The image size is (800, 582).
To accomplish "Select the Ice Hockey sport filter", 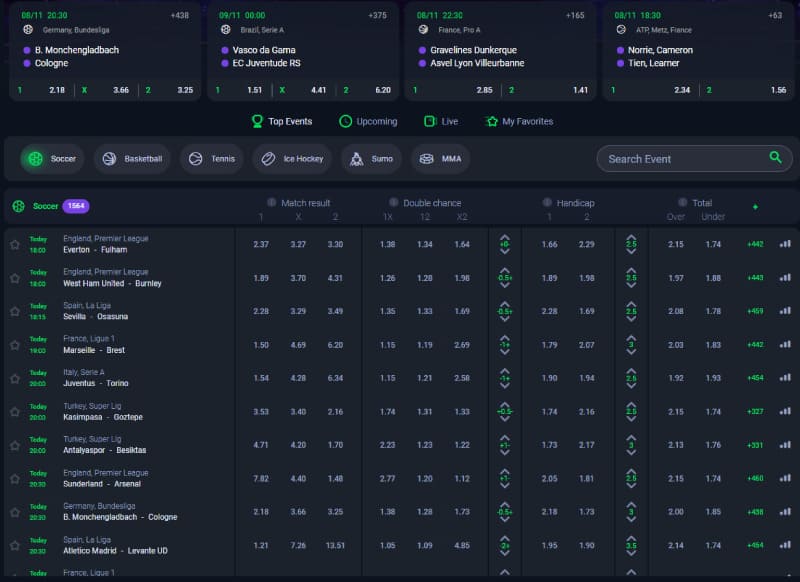I will [x=293, y=159].
